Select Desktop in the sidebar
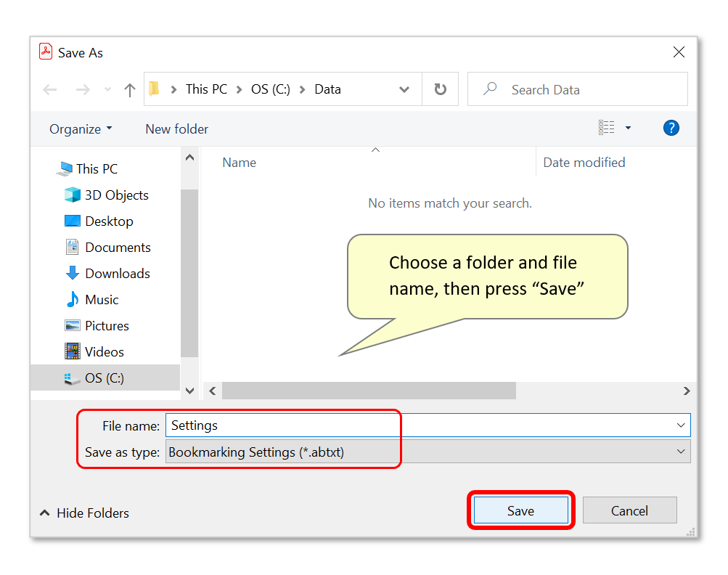The width and height of the screenshot is (728, 575). (106, 221)
